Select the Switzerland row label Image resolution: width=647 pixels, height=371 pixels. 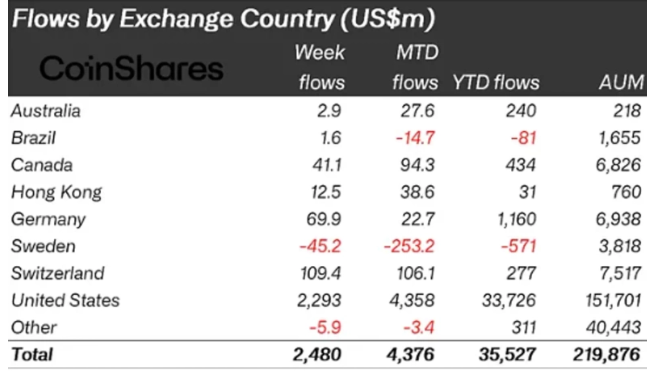click(58, 273)
